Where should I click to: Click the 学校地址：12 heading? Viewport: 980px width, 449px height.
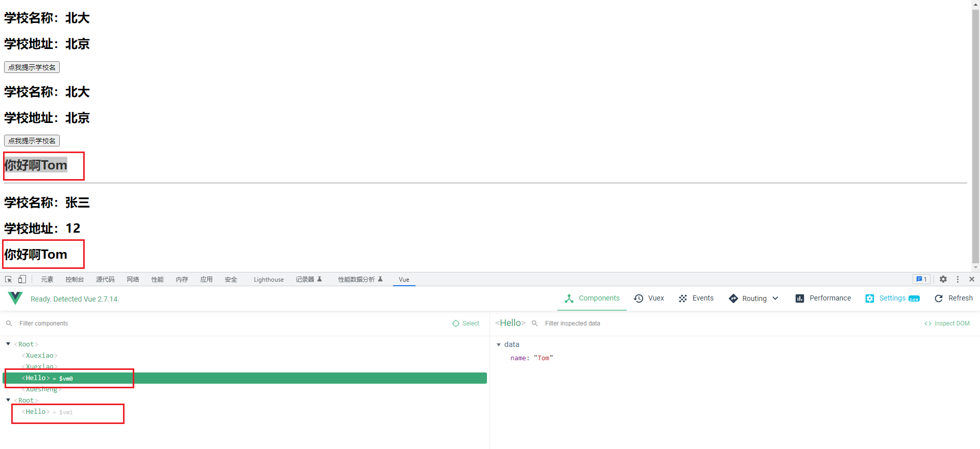(x=42, y=228)
